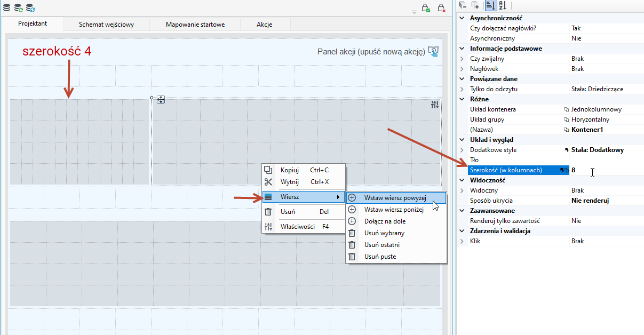Collapse the Układ i wygląd category

coord(463,140)
